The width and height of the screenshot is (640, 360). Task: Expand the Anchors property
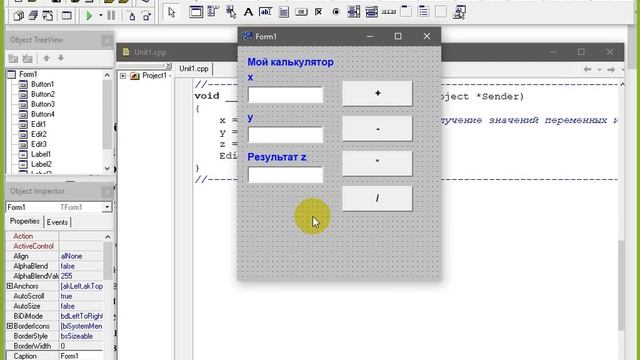(x=10, y=286)
